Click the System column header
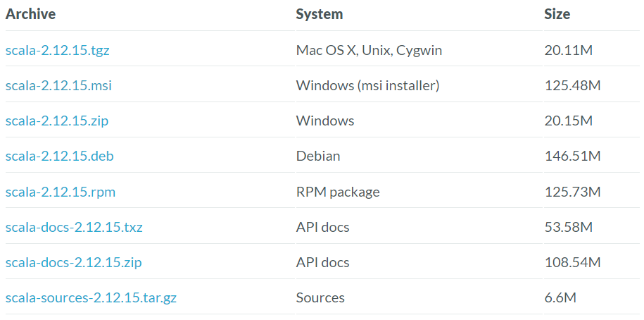 [319, 14]
